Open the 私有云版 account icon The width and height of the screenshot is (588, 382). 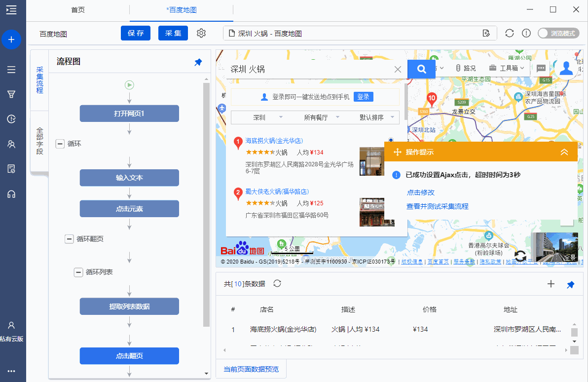pyautogui.click(x=11, y=325)
